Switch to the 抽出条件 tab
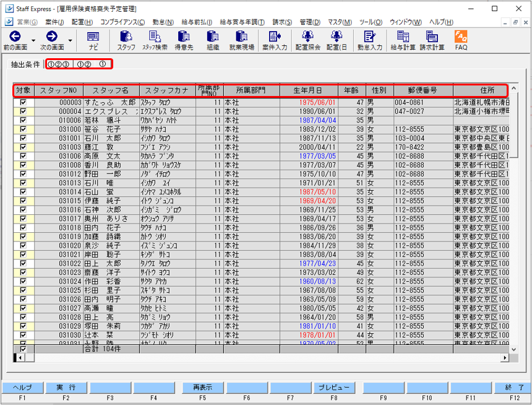Screen dimensions: 532x405 point(25,64)
